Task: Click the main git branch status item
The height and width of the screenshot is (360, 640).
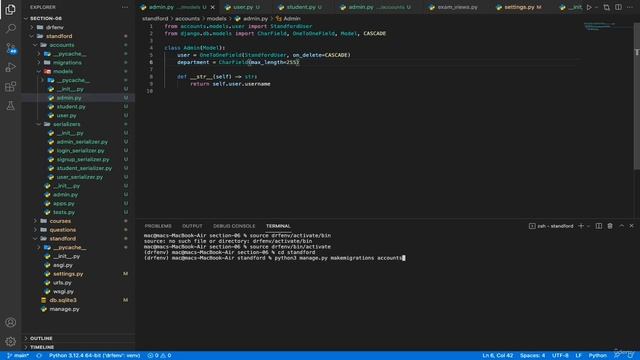Action: coord(18,356)
